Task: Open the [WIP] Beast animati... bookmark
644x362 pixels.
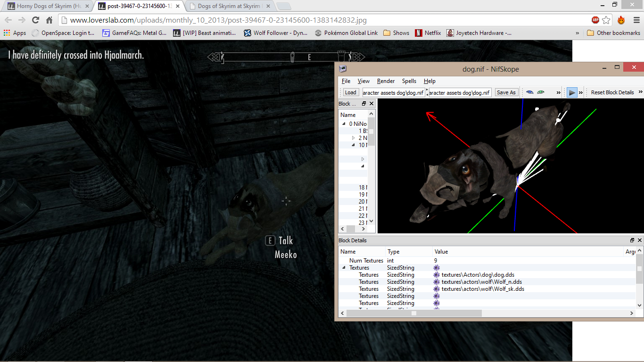Action: pyautogui.click(x=205, y=33)
